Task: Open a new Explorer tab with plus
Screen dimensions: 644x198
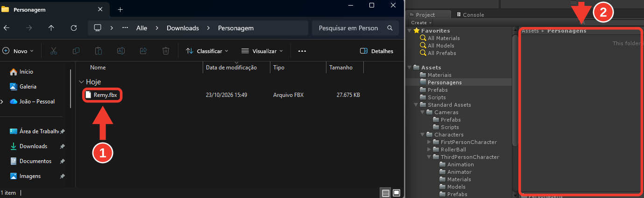Action: (120, 9)
